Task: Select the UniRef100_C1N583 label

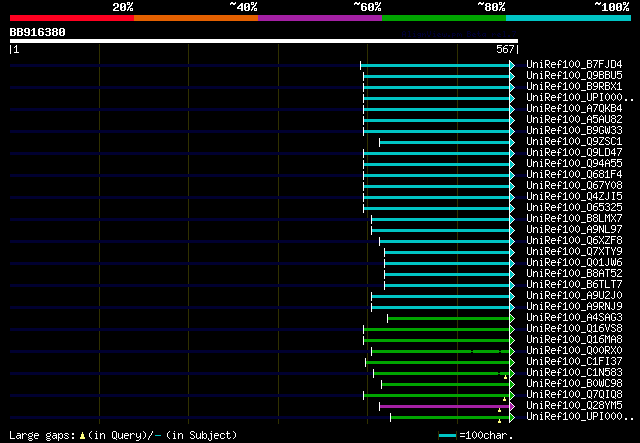Action: [x=574, y=373]
